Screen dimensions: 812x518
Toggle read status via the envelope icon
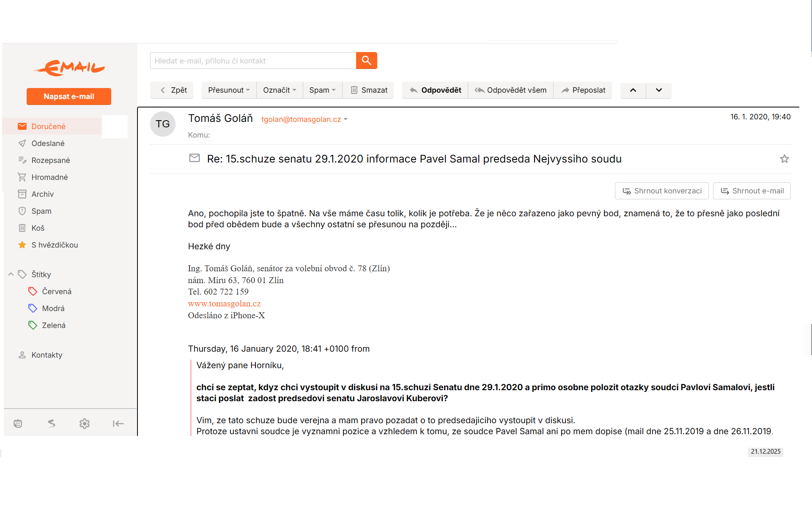click(x=195, y=158)
